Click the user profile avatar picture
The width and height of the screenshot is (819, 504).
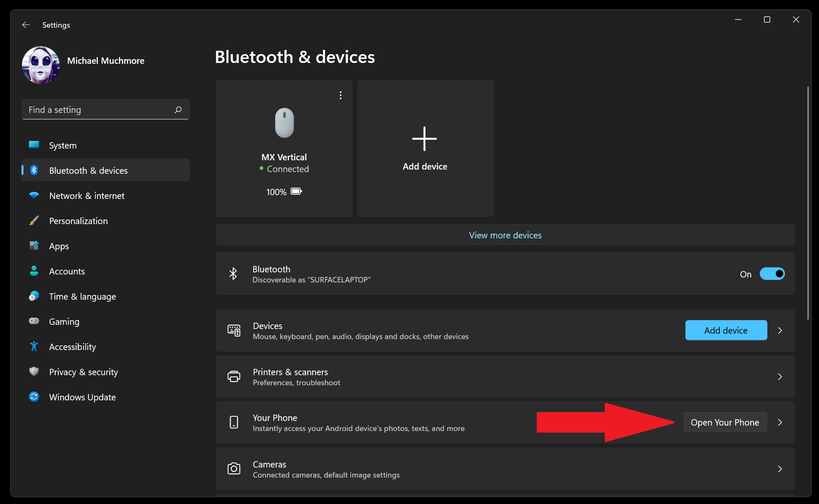[41, 65]
